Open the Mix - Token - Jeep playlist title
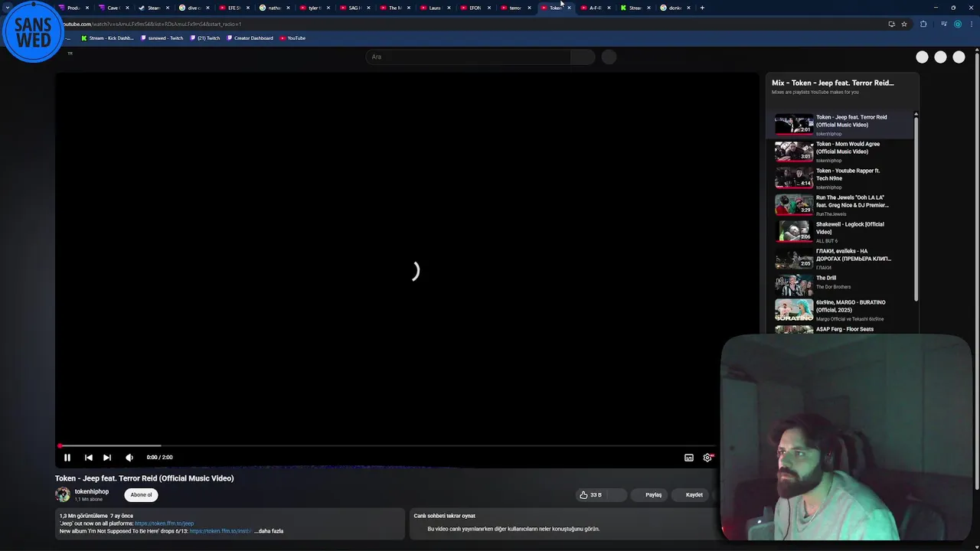Image resolution: width=980 pixels, height=551 pixels. [832, 83]
